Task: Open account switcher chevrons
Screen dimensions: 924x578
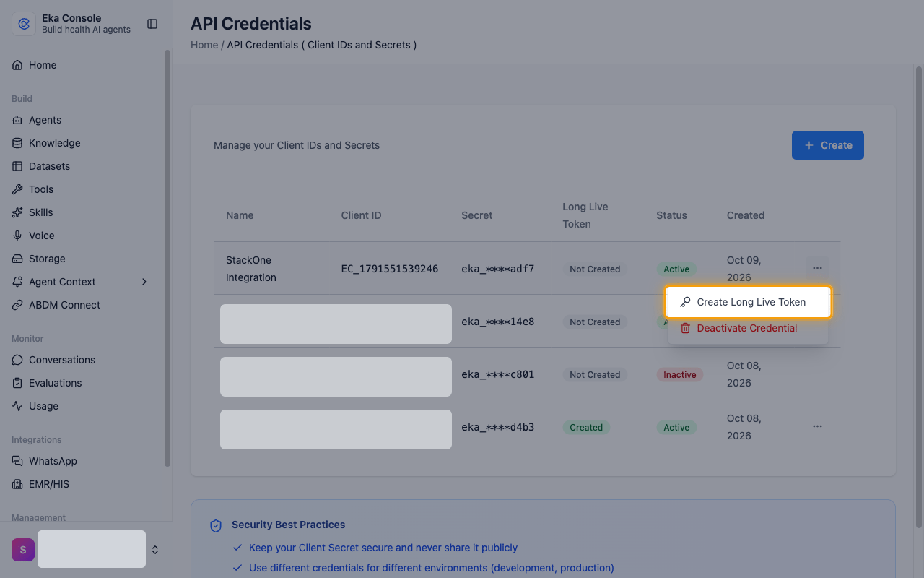Action: point(154,550)
